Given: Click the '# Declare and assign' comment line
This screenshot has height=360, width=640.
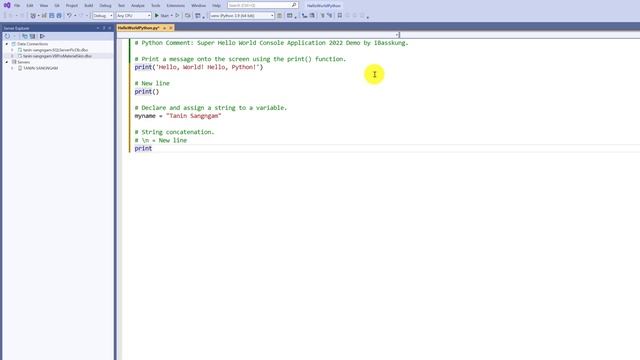Looking at the screenshot, I should coord(211,108).
